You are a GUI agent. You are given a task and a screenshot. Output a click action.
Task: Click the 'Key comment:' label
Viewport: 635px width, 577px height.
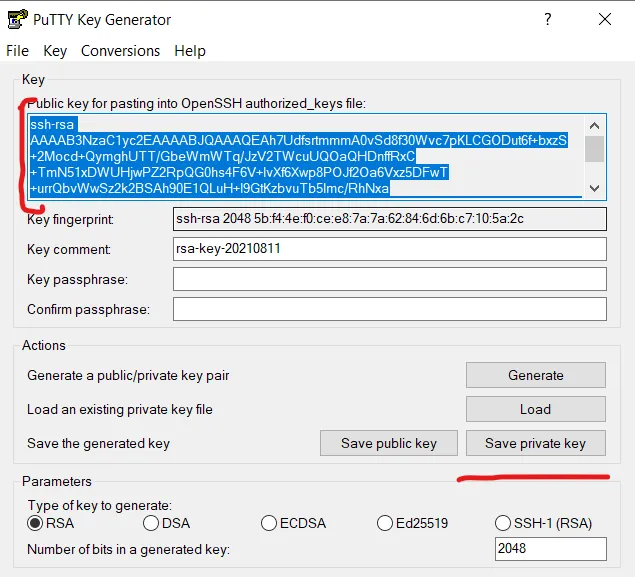pos(69,249)
